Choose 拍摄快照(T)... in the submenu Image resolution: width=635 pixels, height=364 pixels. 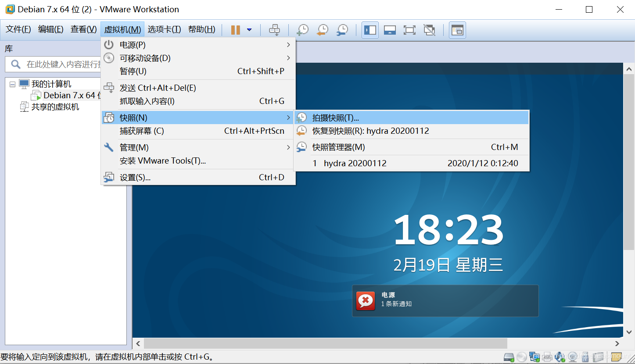[412, 118]
